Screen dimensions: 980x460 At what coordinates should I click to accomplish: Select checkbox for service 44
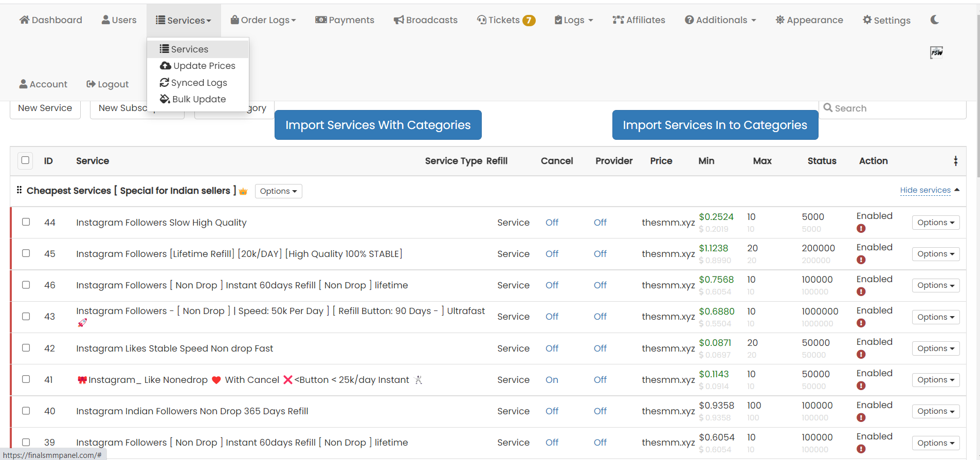pos(26,222)
